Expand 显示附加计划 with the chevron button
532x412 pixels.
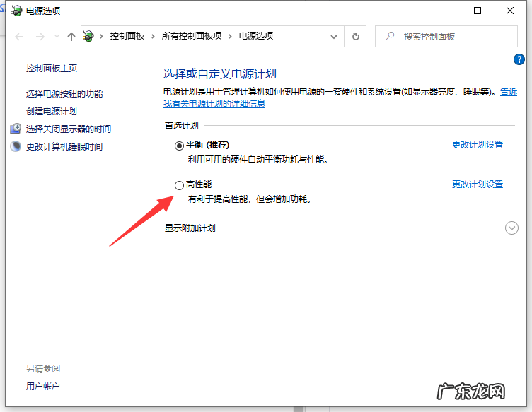[511, 228]
